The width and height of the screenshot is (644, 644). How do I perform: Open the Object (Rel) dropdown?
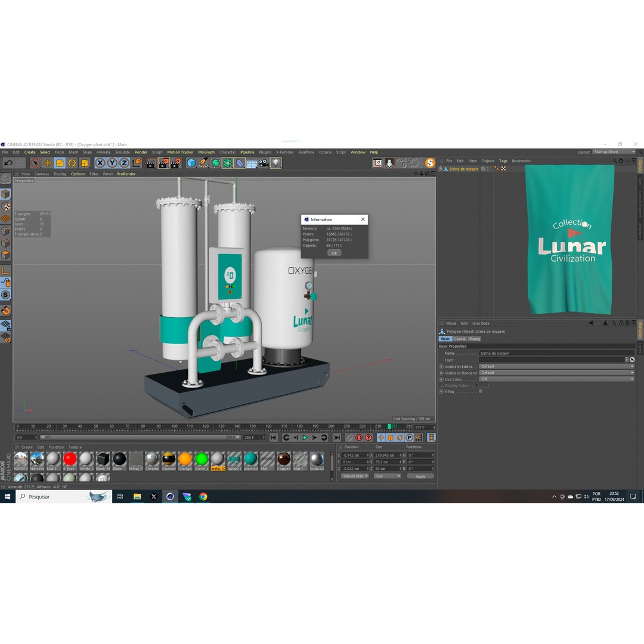point(355,476)
